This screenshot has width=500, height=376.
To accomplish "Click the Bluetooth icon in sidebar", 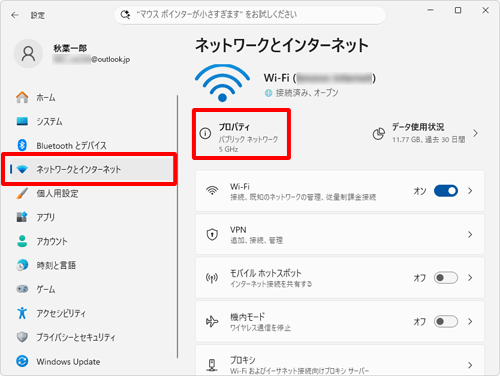I will pyautogui.click(x=22, y=145).
